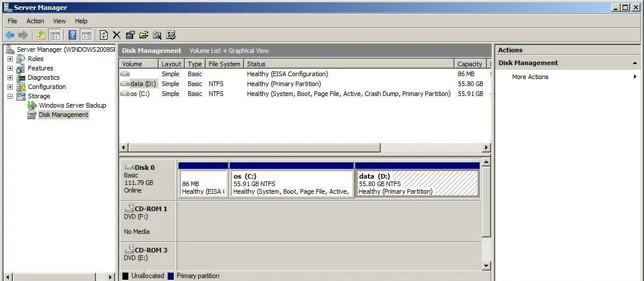Click the volume list scroll left arrow
This screenshot has width=644, height=281.
coord(124,148)
